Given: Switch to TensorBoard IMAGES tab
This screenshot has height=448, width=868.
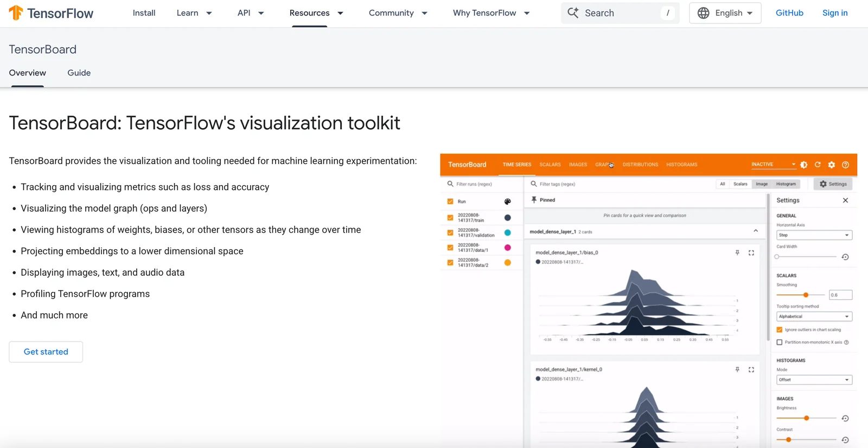Looking at the screenshot, I should 578,165.
